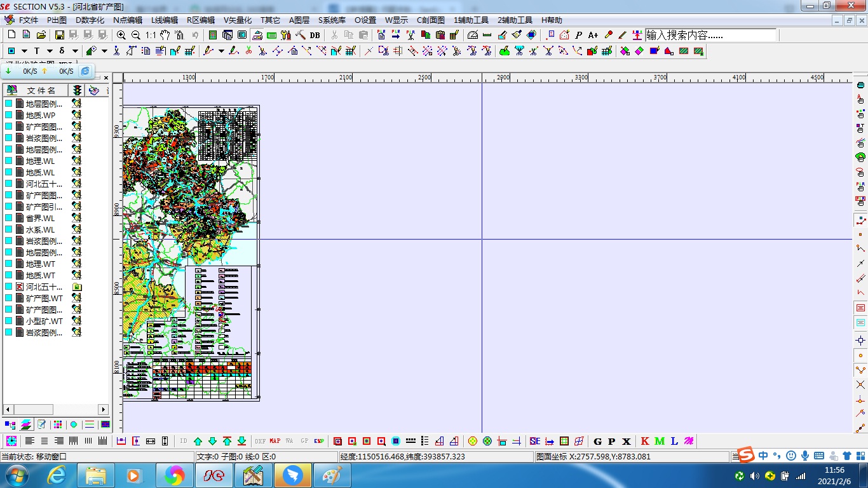Click the New file icon
The height and width of the screenshot is (488, 868).
11,35
